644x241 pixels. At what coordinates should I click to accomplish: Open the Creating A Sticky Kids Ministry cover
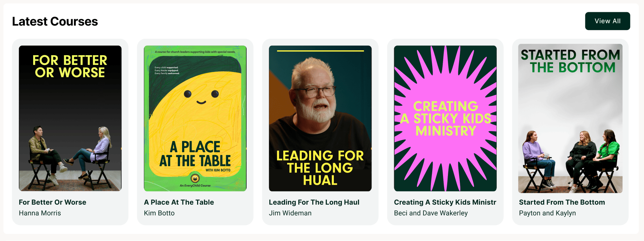point(445,118)
